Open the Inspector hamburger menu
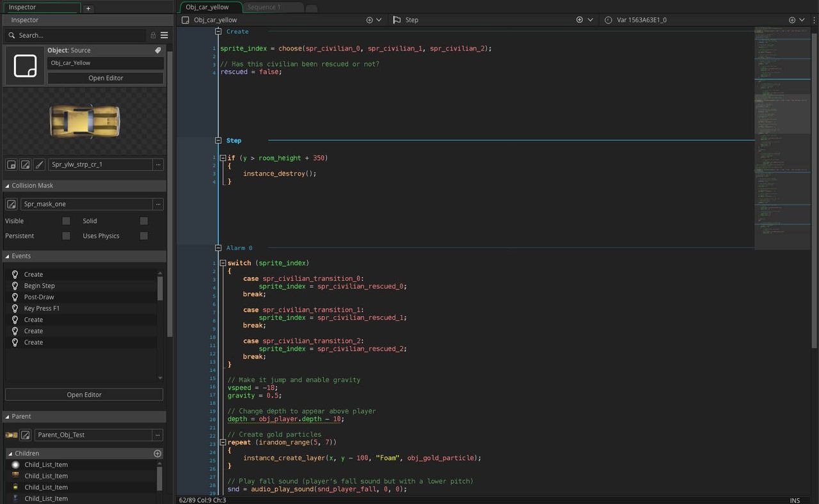Viewport: 819px width, 504px height. point(164,35)
